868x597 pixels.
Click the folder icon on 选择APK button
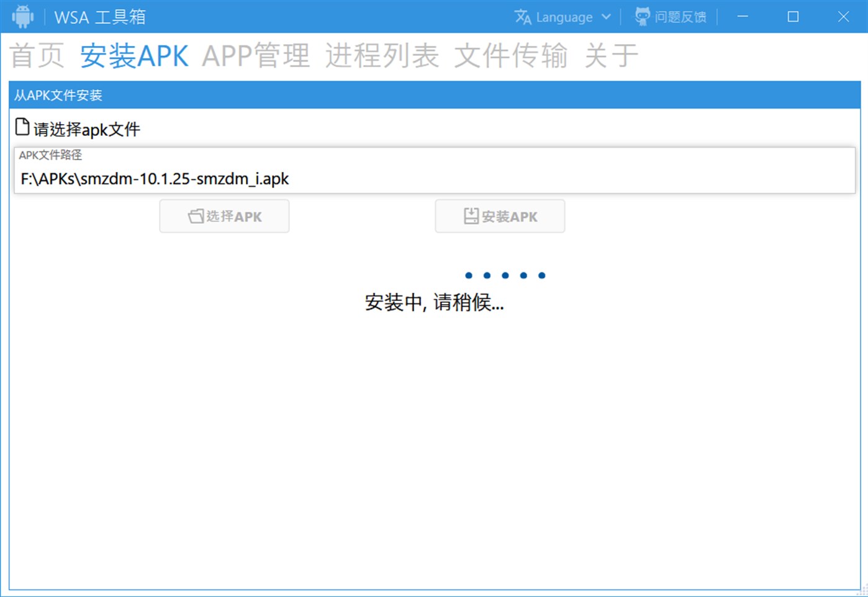coord(196,216)
